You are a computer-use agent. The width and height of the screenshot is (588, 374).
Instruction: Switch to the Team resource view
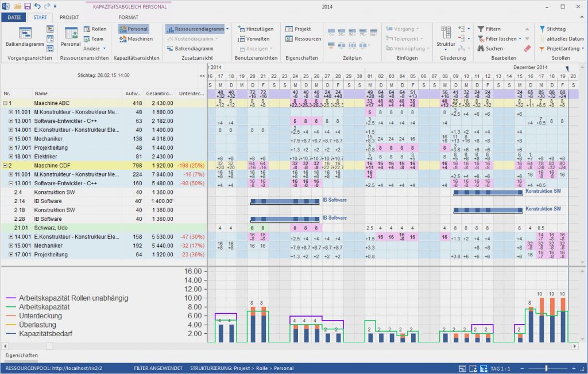pyautogui.click(x=94, y=38)
